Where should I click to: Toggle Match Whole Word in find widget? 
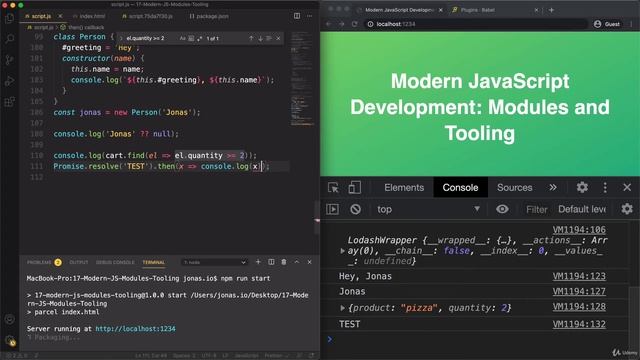pos(191,38)
